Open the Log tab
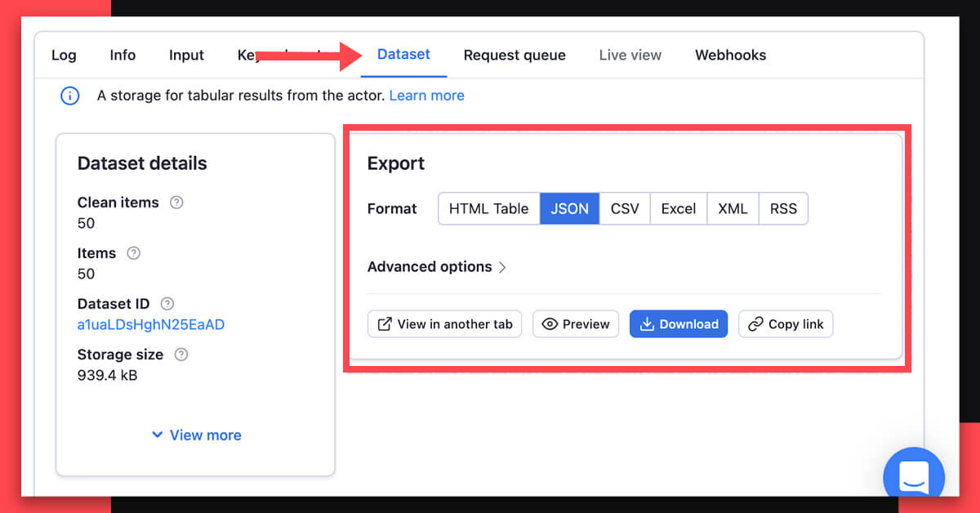The height and width of the screenshot is (513, 980). [64, 56]
